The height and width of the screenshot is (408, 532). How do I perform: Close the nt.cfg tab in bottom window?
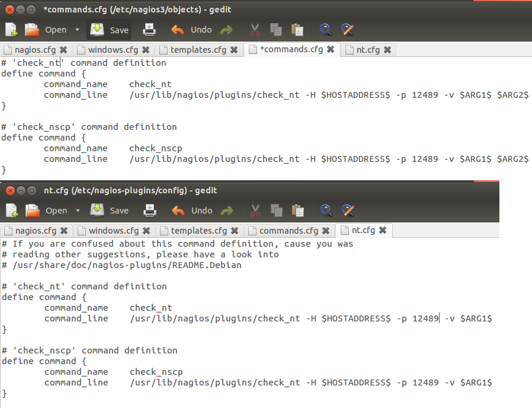point(383,230)
